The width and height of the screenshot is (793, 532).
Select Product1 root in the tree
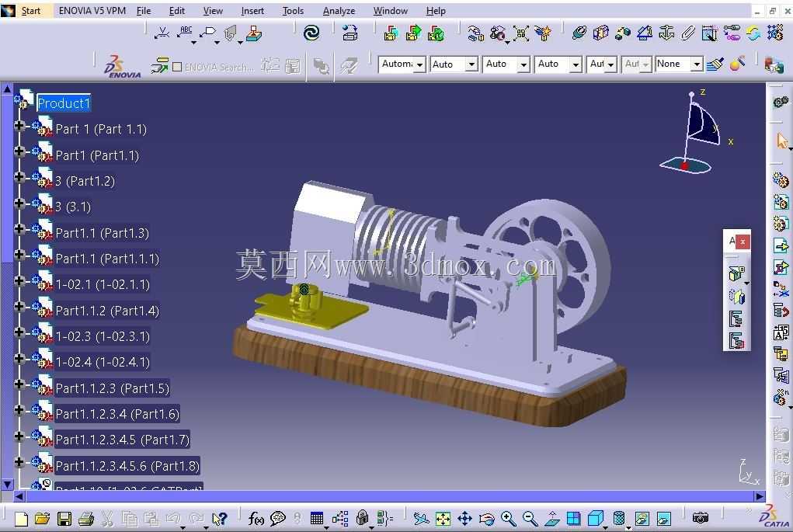(x=63, y=103)
